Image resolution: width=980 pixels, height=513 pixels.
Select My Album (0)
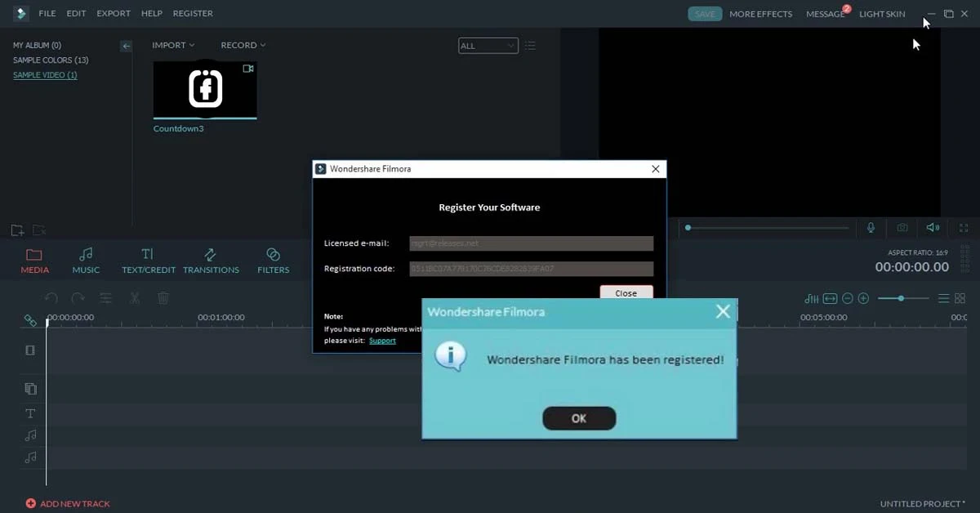point(37,46)
